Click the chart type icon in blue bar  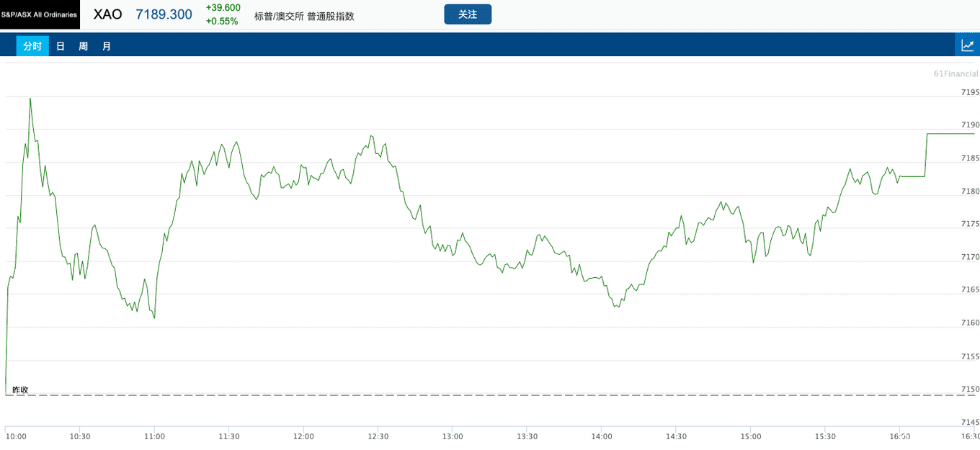pos(967,45)
